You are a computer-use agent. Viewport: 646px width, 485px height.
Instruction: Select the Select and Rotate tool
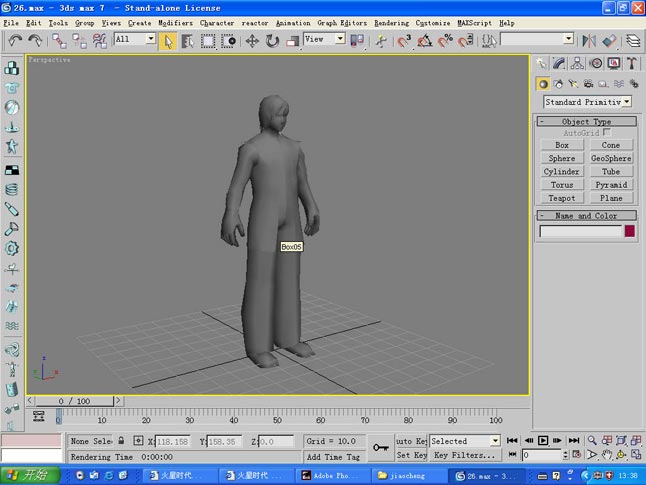coord(272,41)
